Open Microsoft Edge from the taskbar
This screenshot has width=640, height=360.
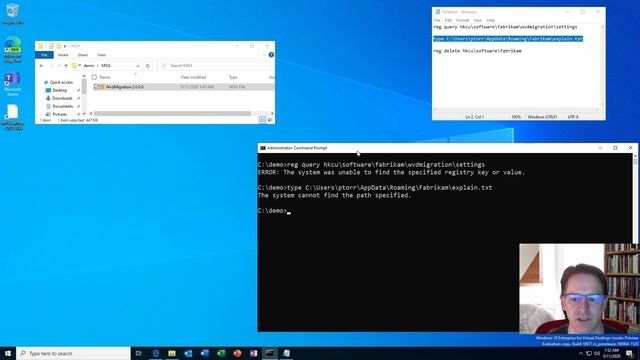tap(156, 353)
